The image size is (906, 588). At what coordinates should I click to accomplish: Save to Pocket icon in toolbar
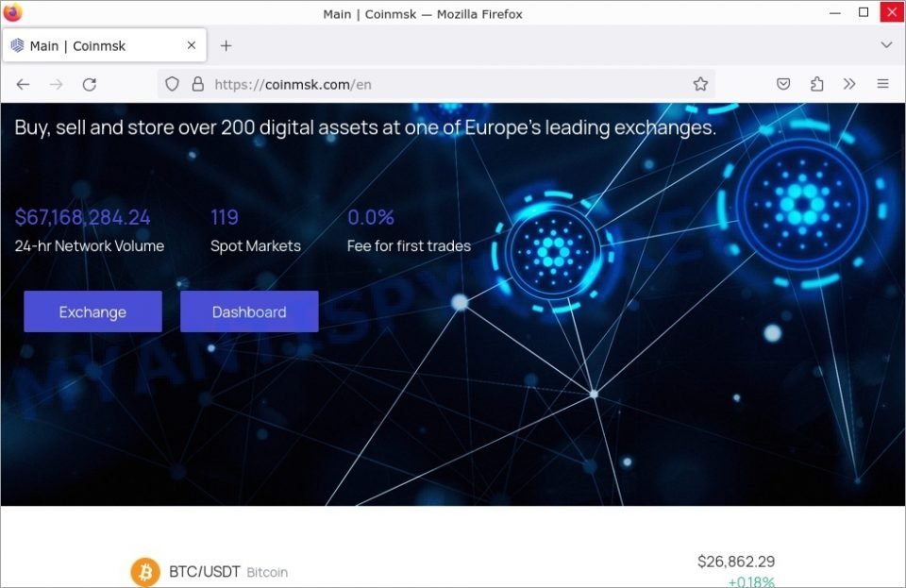click(783, 84)
